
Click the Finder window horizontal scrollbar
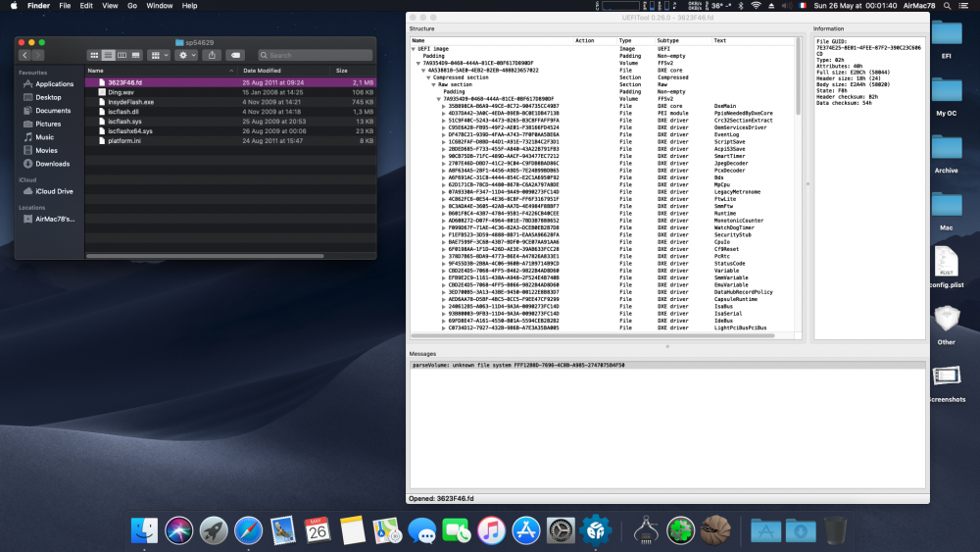(x=205, y=256)
